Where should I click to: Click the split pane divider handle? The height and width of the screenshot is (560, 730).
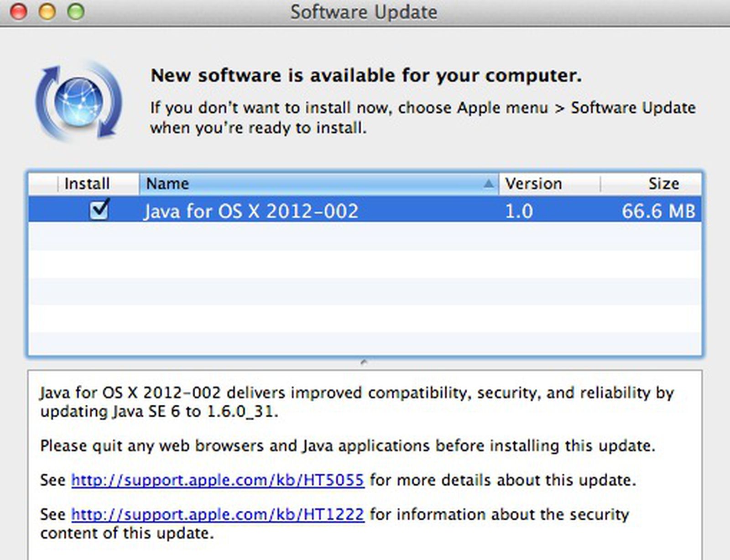click(364, 362)
